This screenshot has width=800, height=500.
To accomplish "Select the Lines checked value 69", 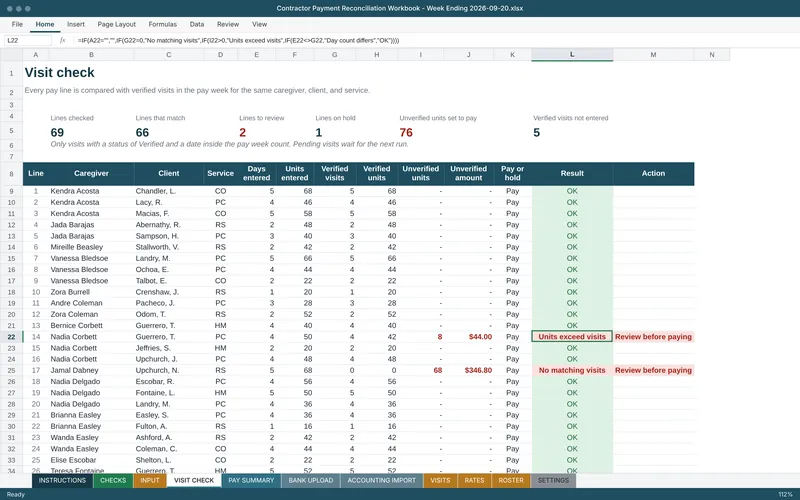I will point(57,133).
